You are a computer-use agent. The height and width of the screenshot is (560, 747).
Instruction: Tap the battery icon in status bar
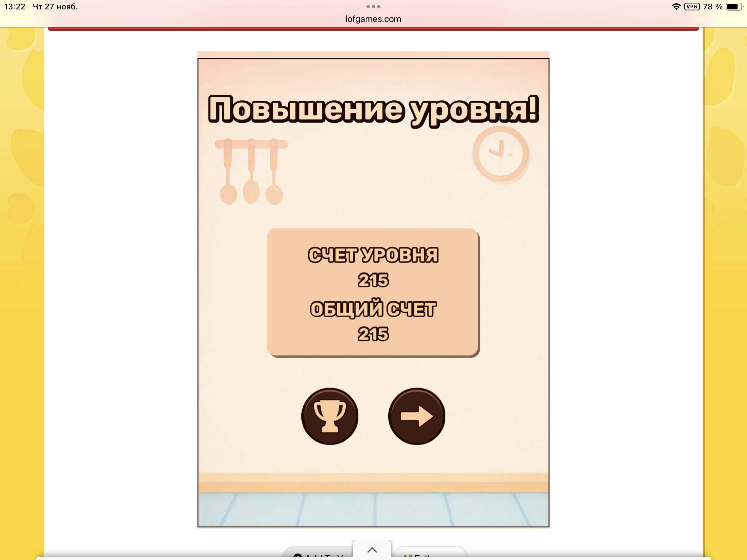(733, 7)
